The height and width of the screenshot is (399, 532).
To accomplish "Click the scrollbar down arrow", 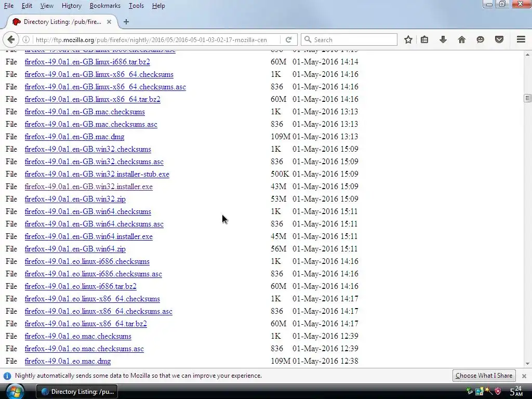I will pos(527,364).
